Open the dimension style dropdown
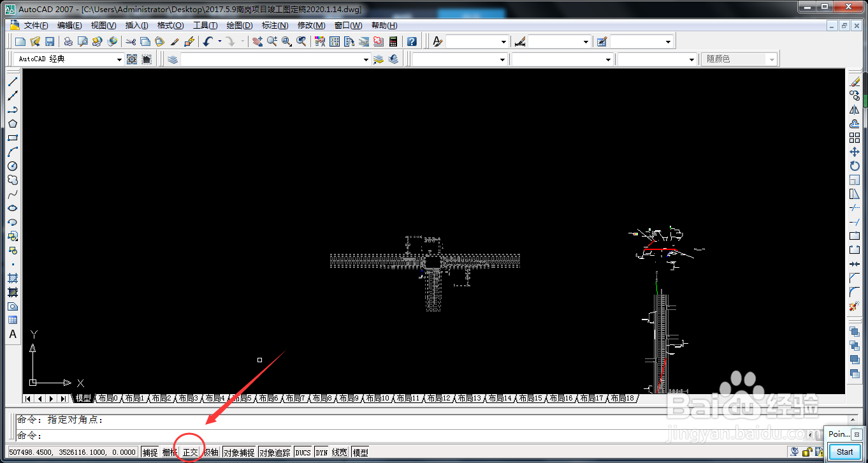This screenshot has width=868, height=463. pyautogui.click(x=586, y=41)
